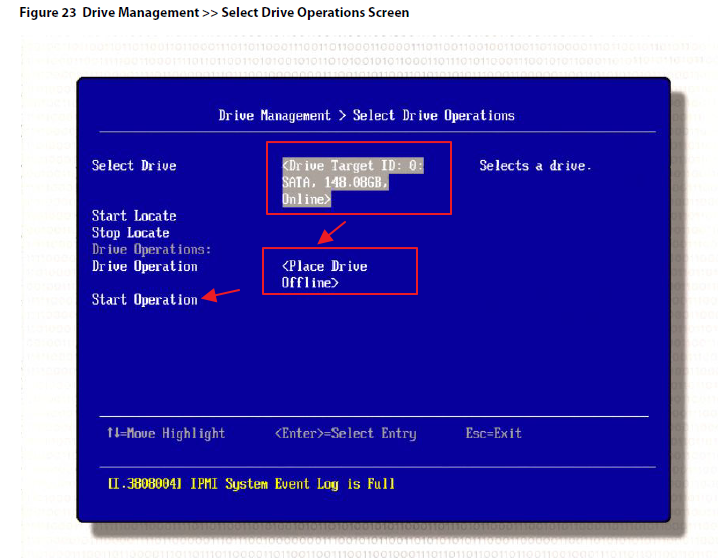
Task: Highlight the Select Drive label
Action: [134, 165]
